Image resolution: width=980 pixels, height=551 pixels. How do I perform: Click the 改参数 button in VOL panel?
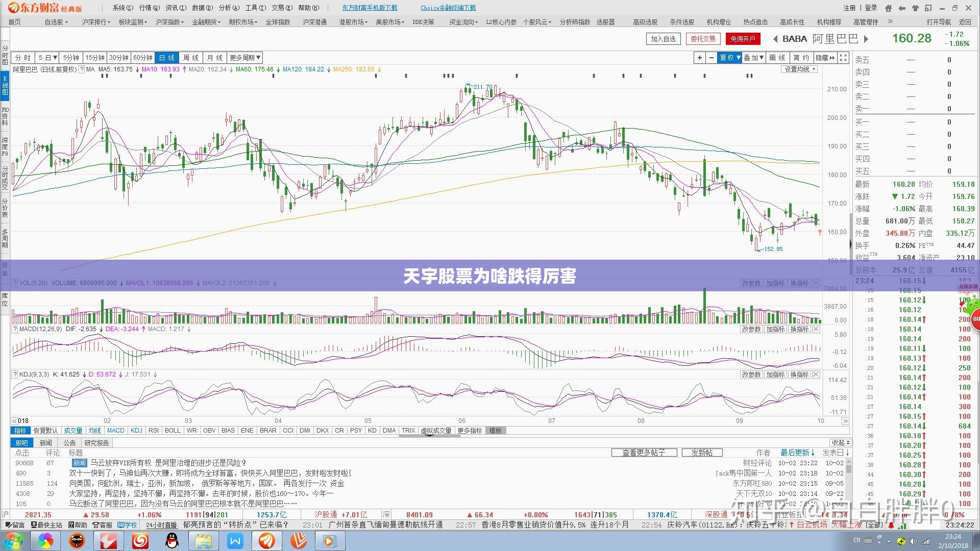pos(751,283)
